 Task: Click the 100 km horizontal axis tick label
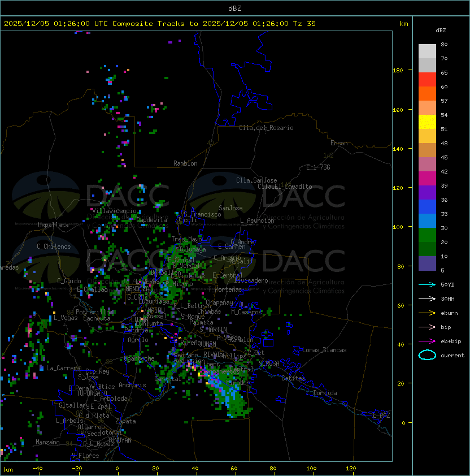(x=311, y=469)
